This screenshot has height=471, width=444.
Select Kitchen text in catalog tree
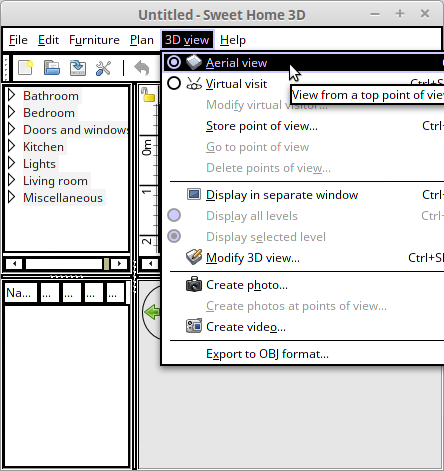pos(43,147)
